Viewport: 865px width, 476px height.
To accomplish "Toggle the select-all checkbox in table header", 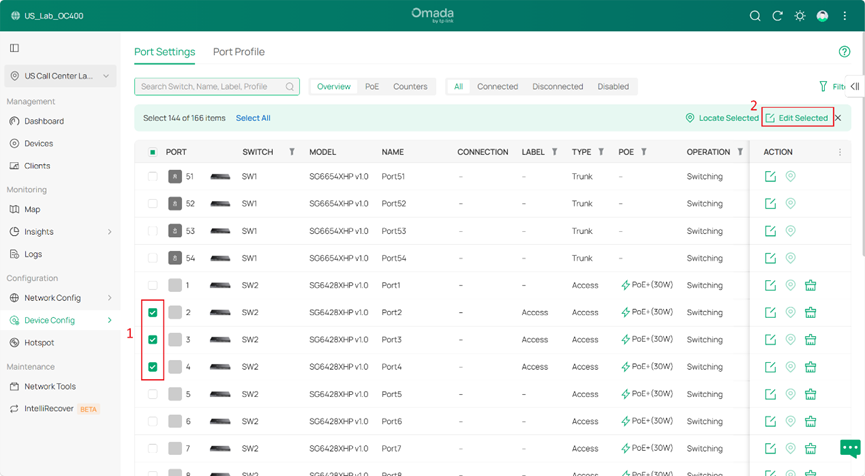I will tap(153, 152).
